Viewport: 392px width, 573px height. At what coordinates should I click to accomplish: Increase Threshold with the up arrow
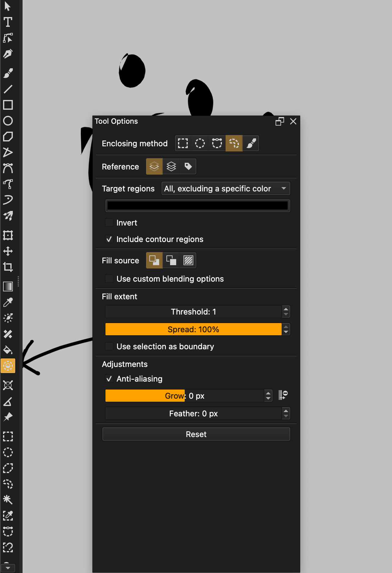286,309
